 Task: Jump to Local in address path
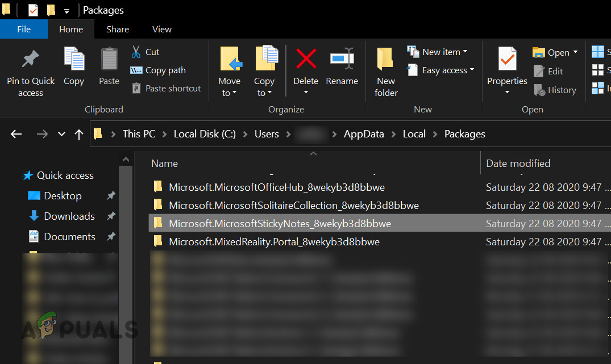click(414, 134)
